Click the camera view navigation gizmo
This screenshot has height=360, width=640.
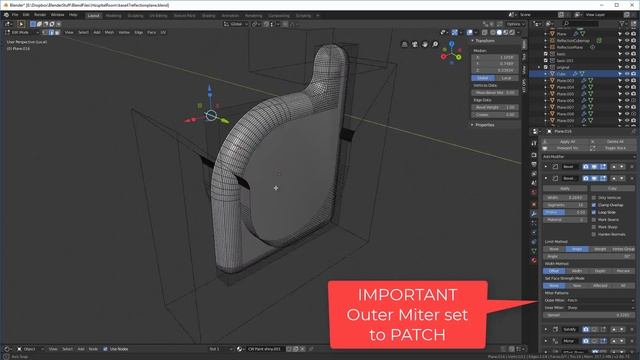coord(415,44)
